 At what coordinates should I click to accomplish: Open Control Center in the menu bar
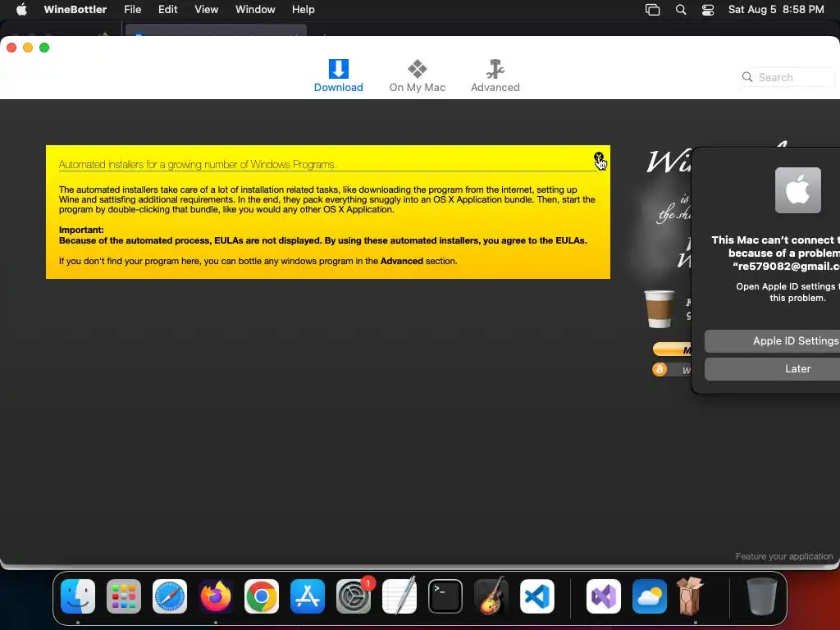708,10
